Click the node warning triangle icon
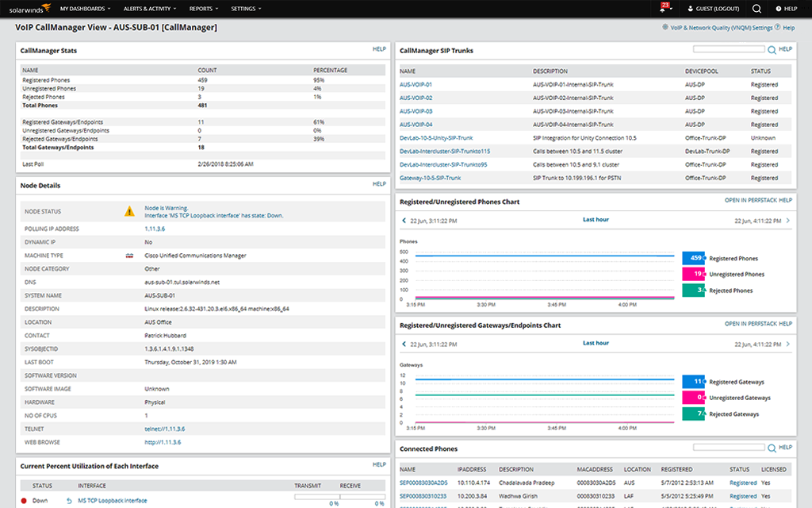 pos(129,211)
